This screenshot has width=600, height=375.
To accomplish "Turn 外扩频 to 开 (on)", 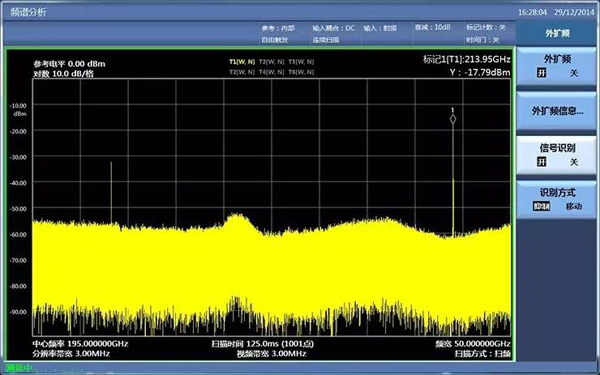I will 541,73.
